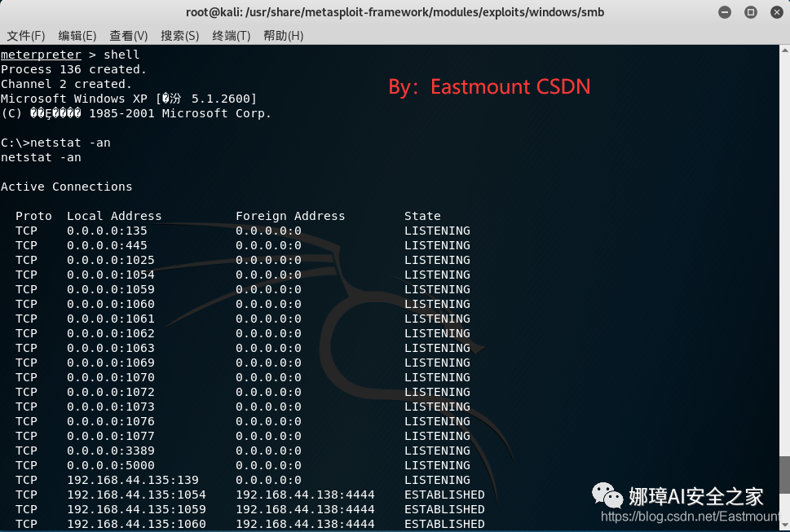This screenshot has height=532, width=790.
Task: Click the 'C:\>netstat -an' command line
Action: 55,143
